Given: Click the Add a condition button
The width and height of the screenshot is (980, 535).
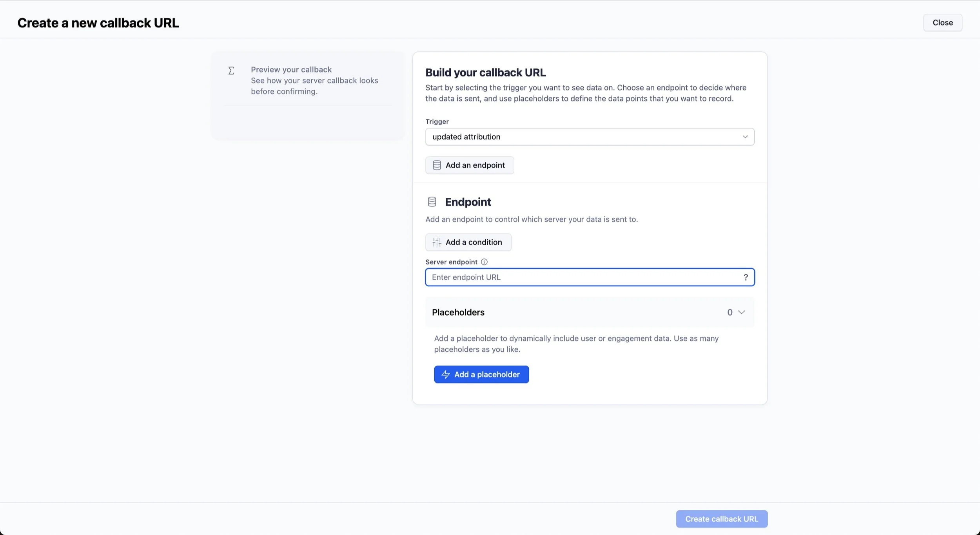Looking at the screenshot, I should [468, 242].
